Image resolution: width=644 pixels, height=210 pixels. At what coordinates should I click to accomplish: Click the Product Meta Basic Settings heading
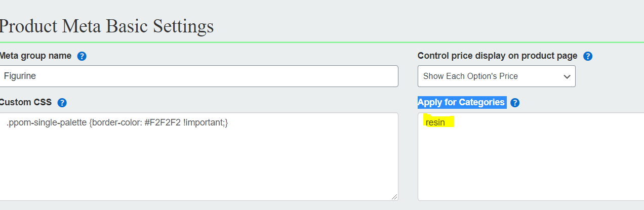point(107,26)
